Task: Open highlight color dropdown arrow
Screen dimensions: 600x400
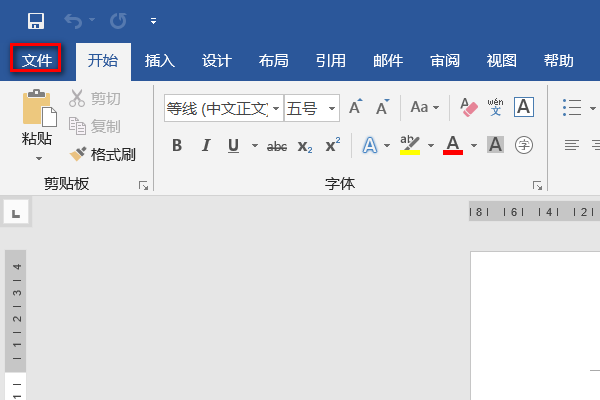Action: point(431,145)
